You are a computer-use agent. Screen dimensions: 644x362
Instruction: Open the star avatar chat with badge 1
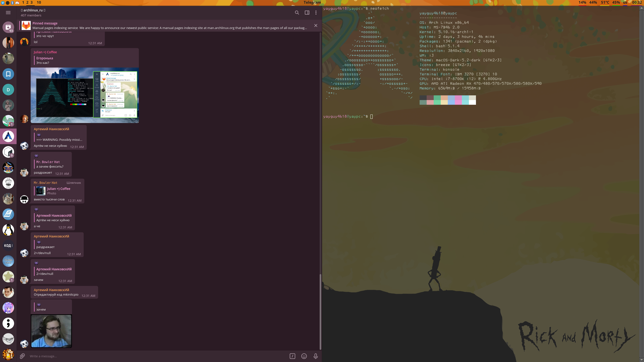[x=8, y=277]
